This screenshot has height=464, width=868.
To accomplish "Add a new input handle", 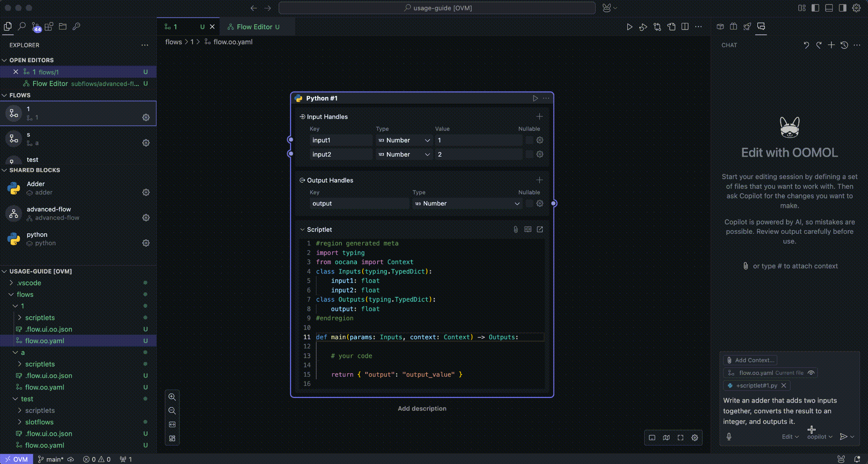I will click(x=539, y=116).
